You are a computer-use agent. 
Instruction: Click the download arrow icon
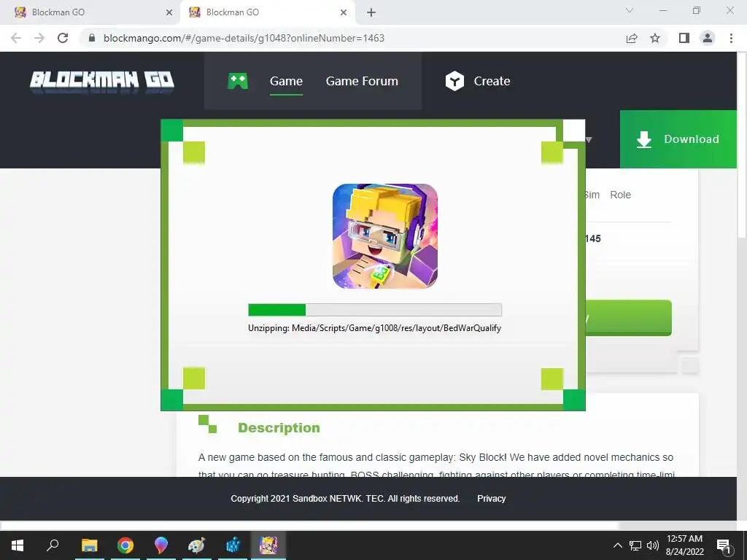coord(644,139)
